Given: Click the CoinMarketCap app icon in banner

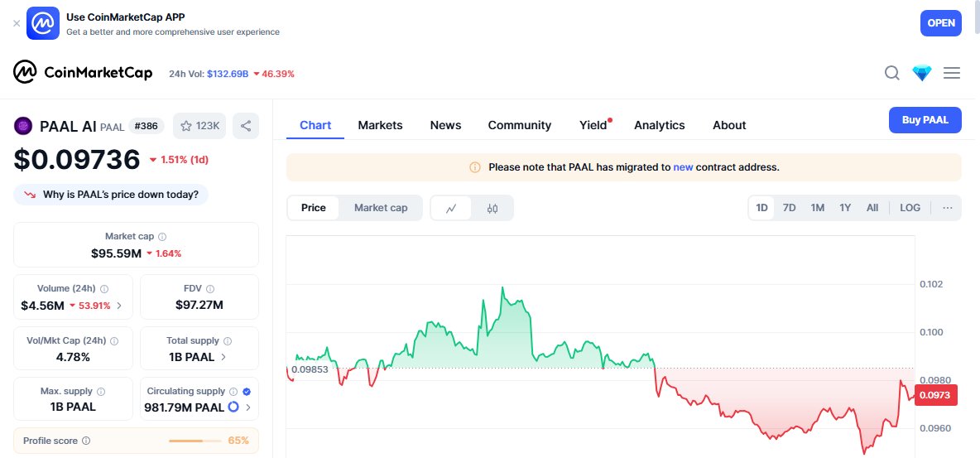Looking at the screenshot, I should pyautogui.click(x=43, y=23).
